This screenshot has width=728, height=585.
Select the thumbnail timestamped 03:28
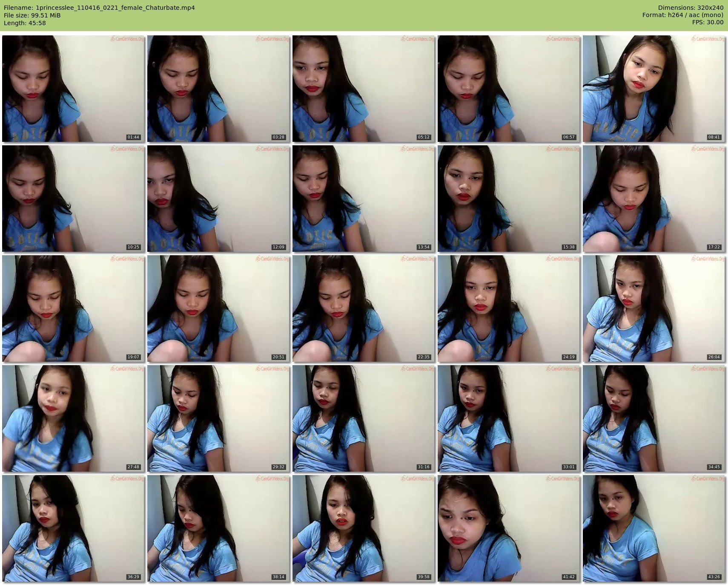(x=218, y=89)
